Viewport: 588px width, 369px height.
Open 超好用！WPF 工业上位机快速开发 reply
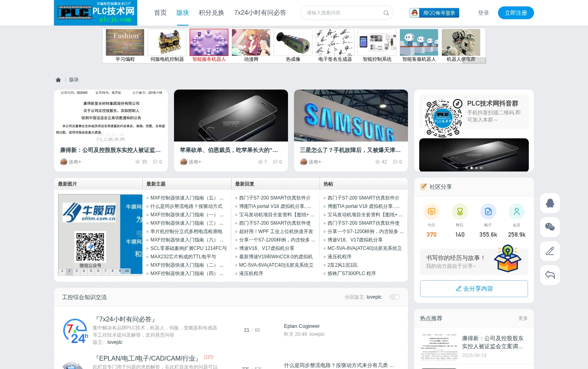276,231
